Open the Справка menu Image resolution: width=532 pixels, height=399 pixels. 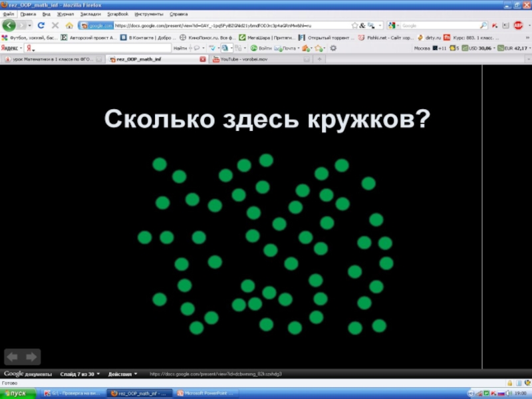(x=179, y=14)
